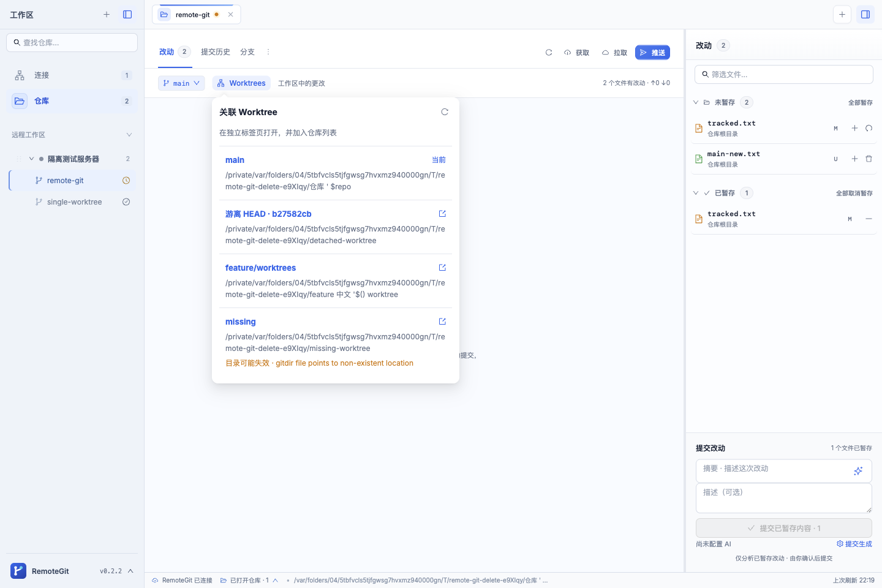The height and width of the screenshot is (588, 882).
Task: Click the 全部取消暂存 unstage all button
Action: [854, 193]
